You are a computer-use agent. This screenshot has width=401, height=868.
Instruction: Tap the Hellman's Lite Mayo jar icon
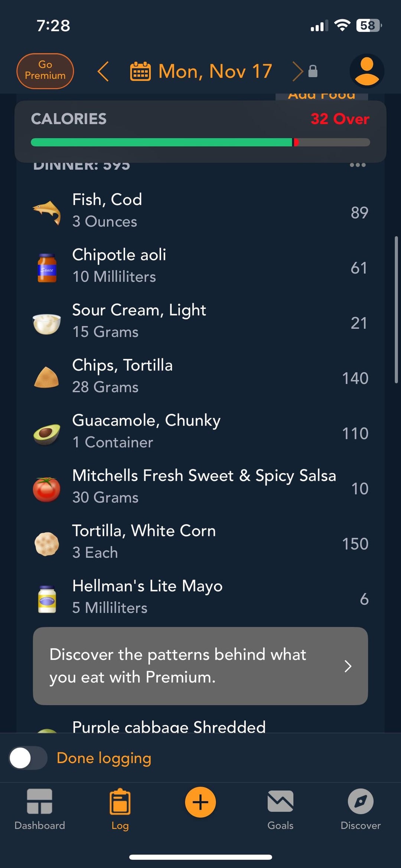47,599
